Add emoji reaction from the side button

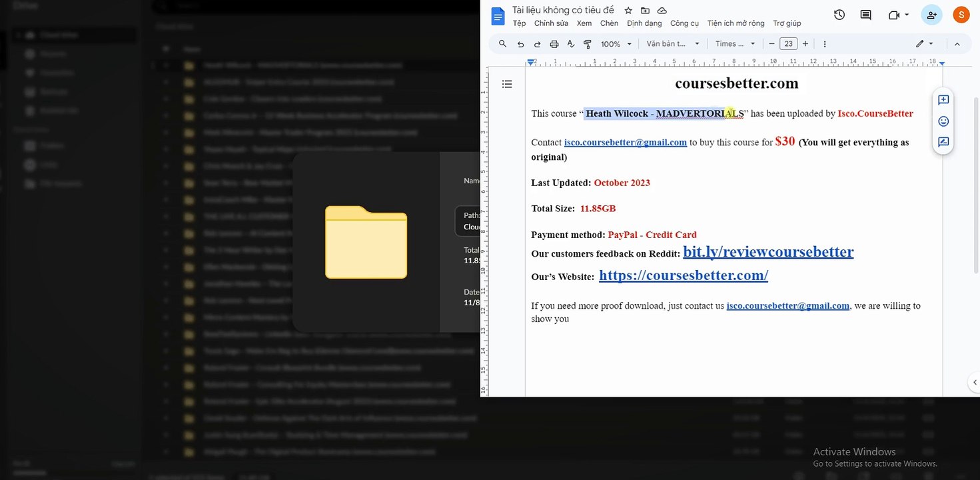click(x=943, y=121)
